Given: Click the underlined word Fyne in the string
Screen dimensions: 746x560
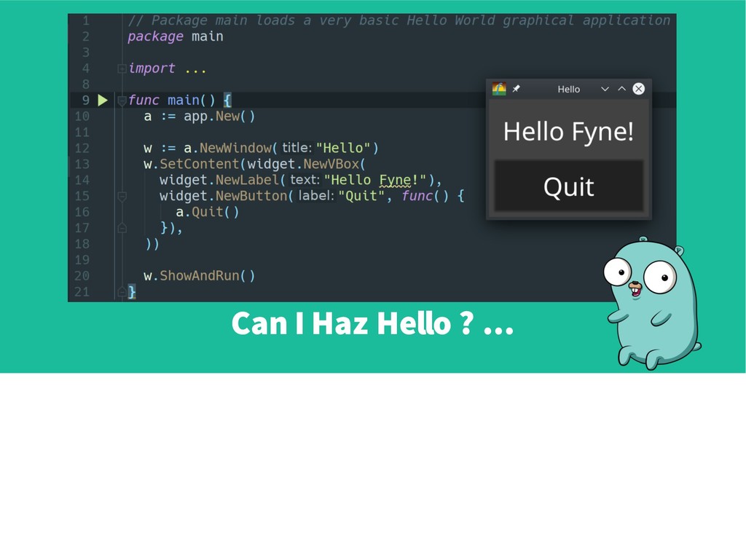Looking at the screenshot, I should tap(395, 180).
